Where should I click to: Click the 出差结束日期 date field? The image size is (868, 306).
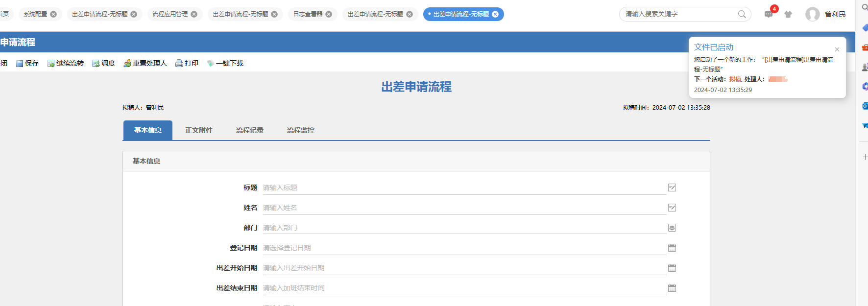(x=464, y=288)
